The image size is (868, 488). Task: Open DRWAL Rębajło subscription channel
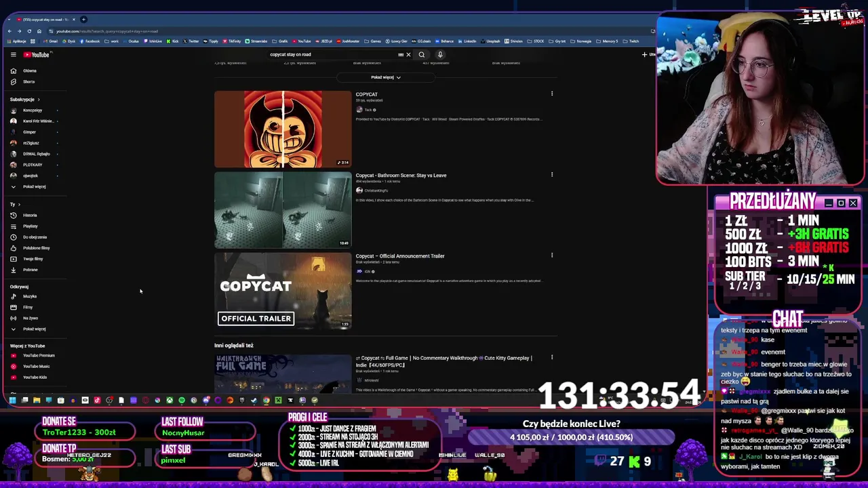[36, 154]
